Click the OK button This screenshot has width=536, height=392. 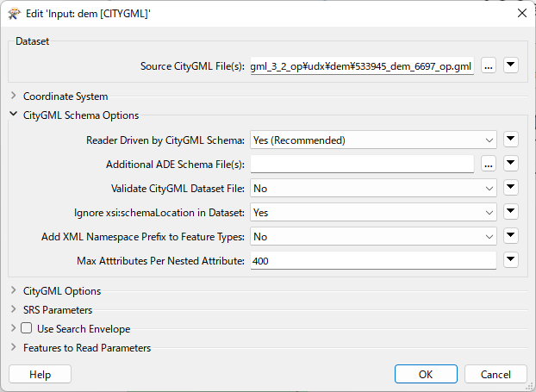point(426,374)
